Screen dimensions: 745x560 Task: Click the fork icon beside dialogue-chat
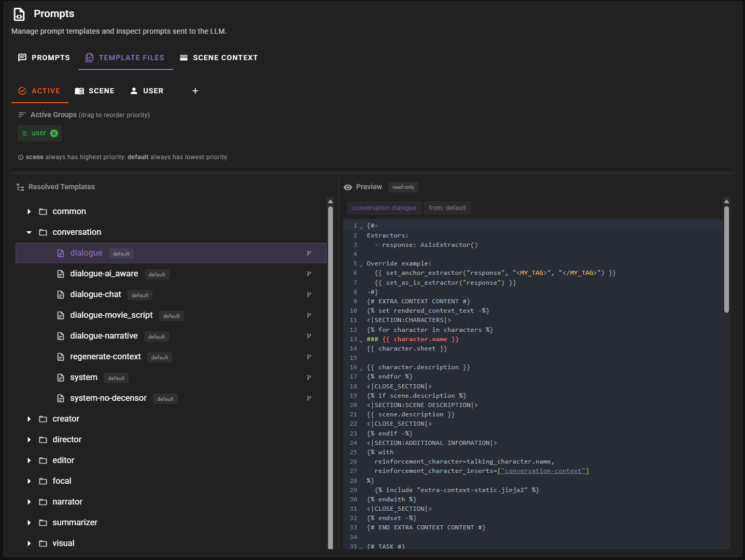[x=309, y=295]
